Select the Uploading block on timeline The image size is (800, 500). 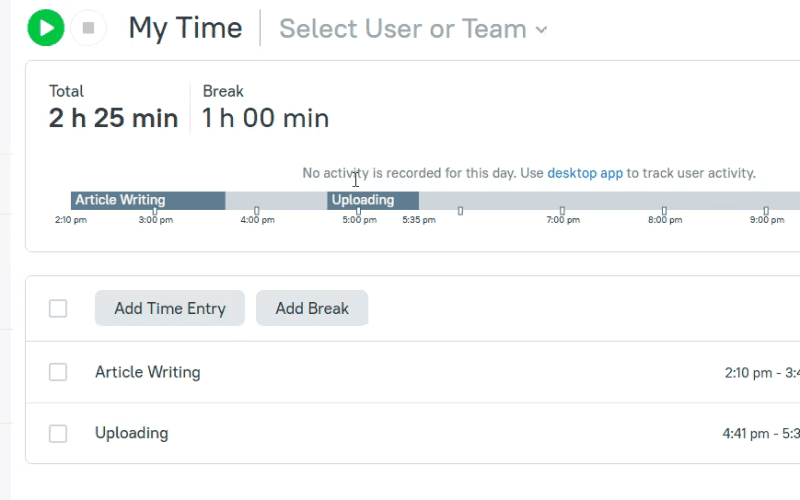coord(373,200)
